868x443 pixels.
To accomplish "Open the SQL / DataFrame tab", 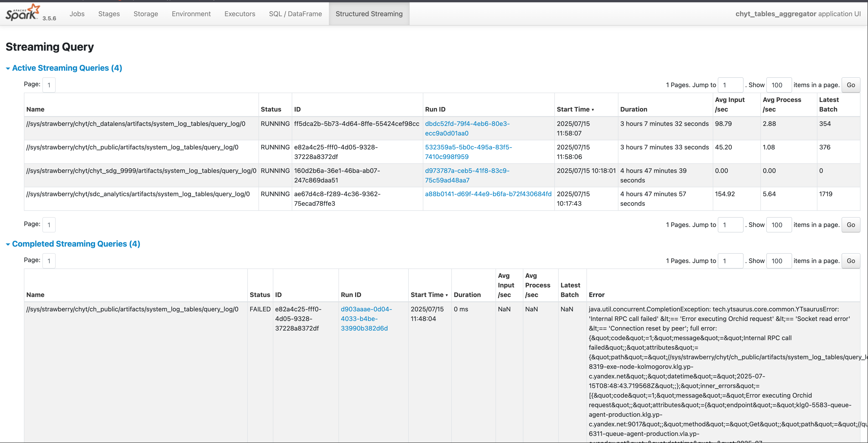I will (295, 14).
